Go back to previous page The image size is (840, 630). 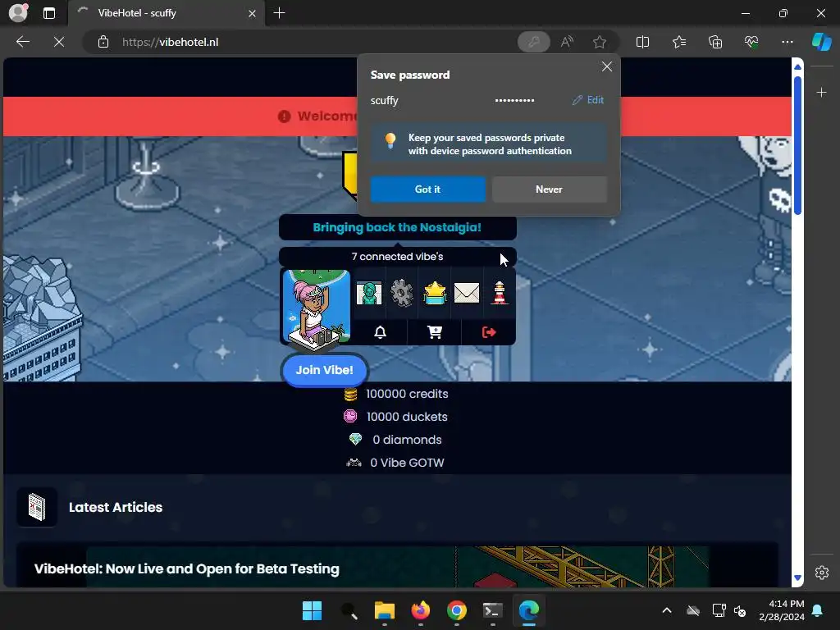(22, 42)
